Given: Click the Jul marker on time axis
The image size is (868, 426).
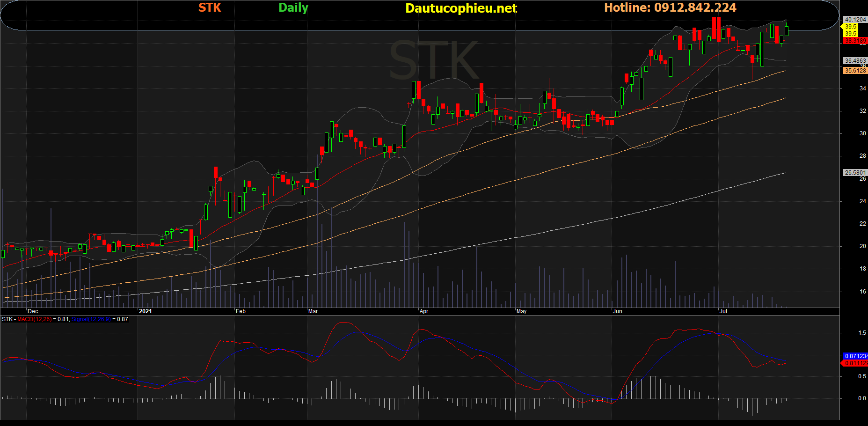Looking at the screenshot, I should pyautogui.click(x=723, y=311).
